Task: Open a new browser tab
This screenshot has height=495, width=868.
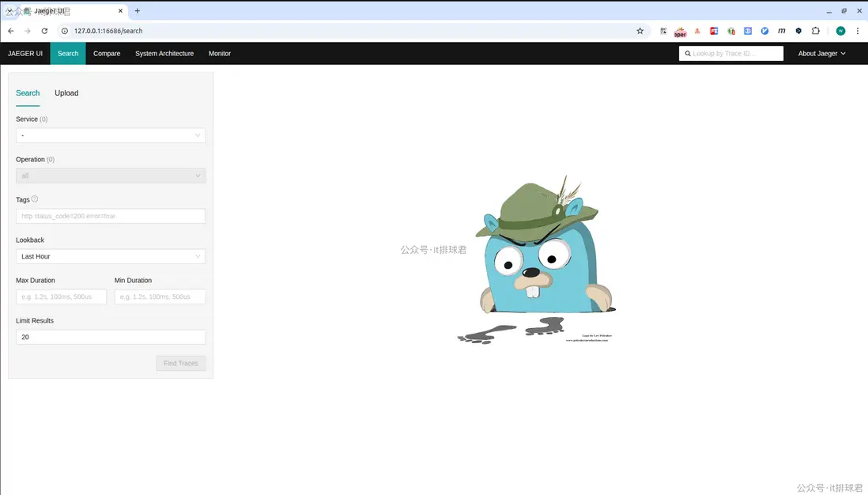Action: tap(138, 10)
